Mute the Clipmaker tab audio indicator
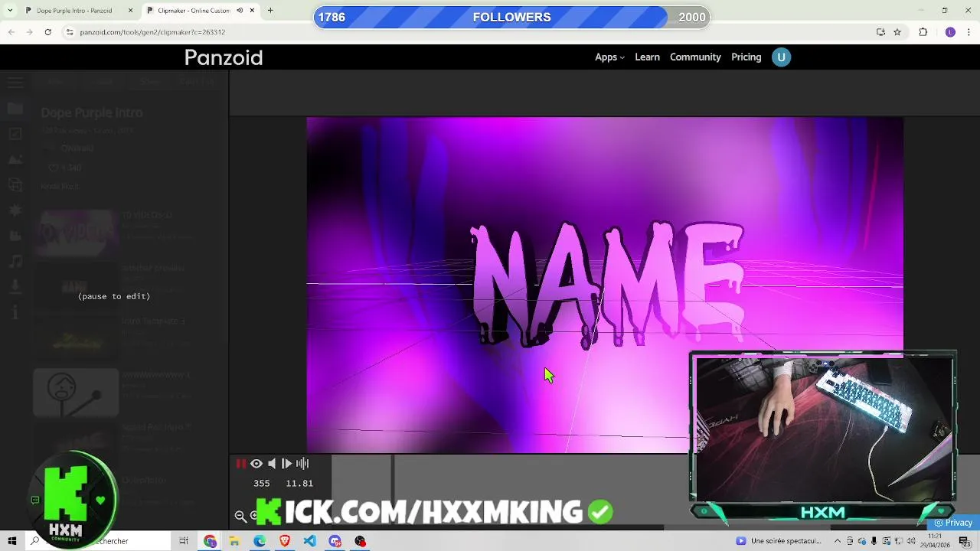The image size is (980, 551). click(x=240, y=11)
